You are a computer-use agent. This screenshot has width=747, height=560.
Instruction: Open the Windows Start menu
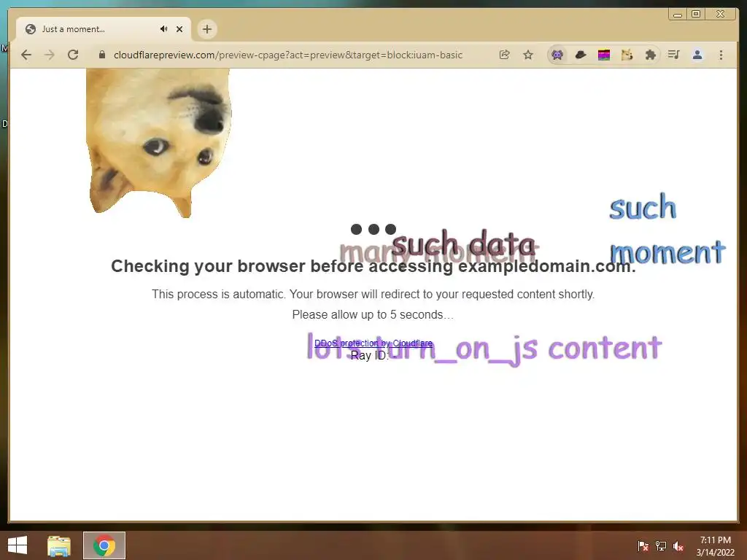coord(18,545)
